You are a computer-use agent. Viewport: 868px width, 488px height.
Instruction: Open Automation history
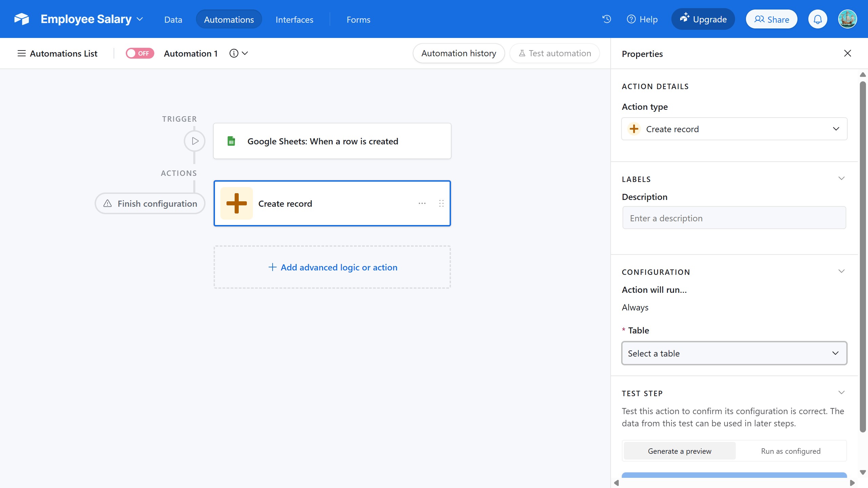(x=459, y=53)
